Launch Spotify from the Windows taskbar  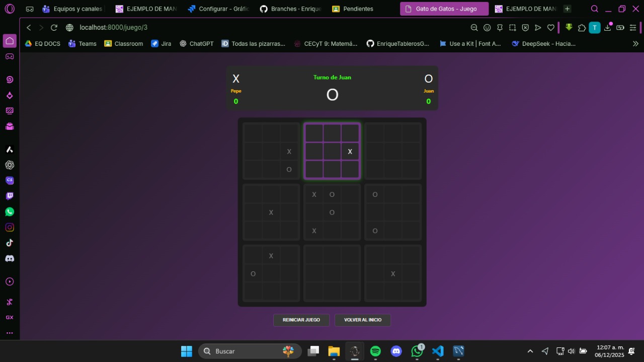[x=375, y=351]
